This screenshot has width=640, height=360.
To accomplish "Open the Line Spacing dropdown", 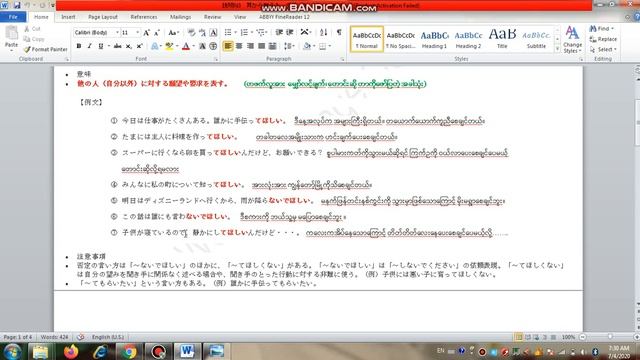I will point(289,46).
